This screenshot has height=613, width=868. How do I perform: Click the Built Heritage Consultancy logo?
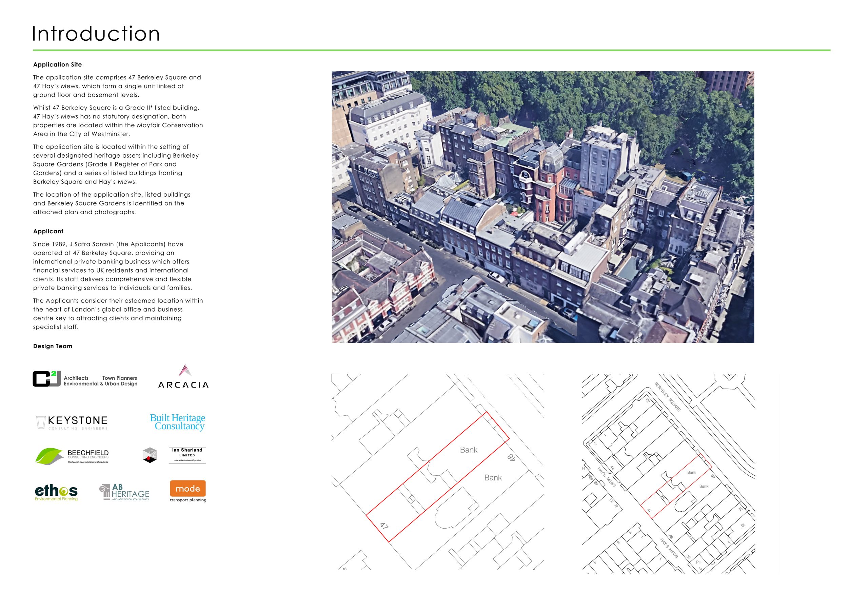[177, 422]
